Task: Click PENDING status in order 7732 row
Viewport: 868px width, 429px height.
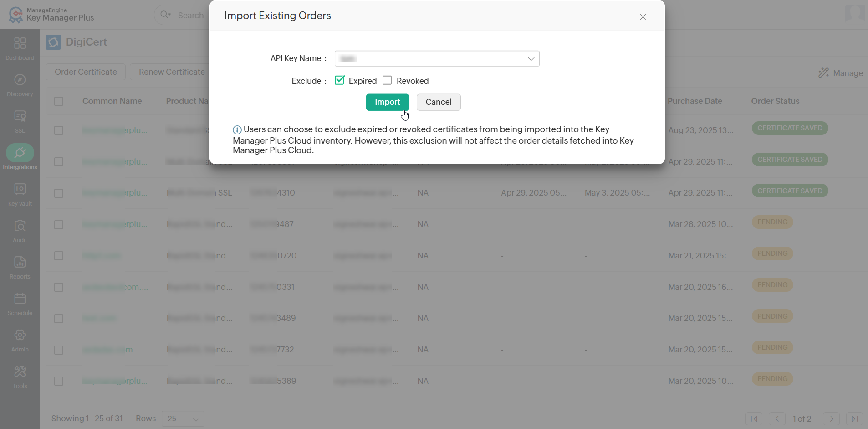Action: pyautogui.click(x=772, y=347)
